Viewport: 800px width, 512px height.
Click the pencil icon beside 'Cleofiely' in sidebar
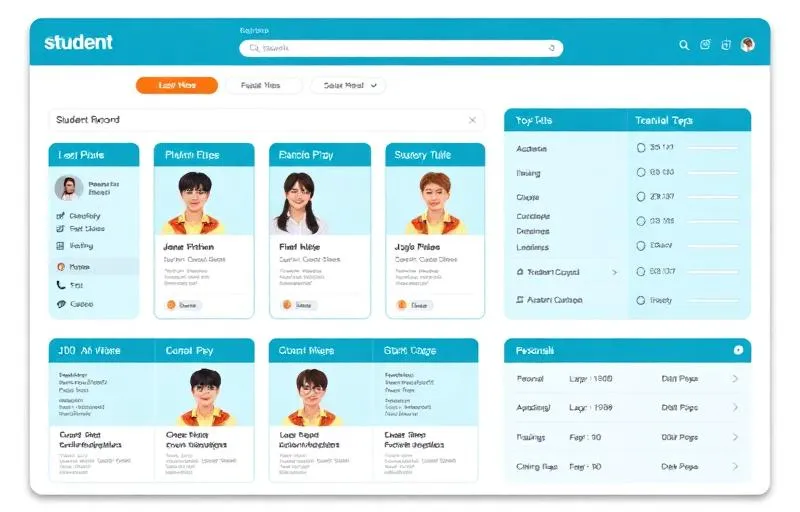60,216
